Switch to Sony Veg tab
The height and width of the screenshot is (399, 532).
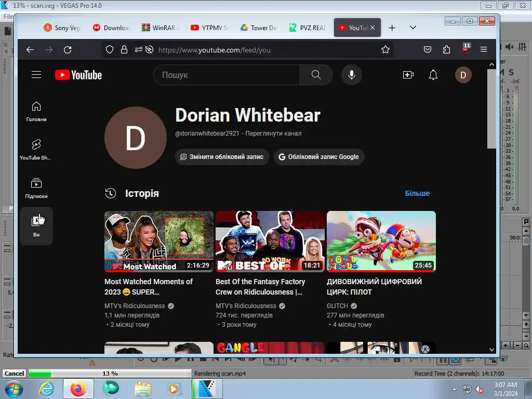62,28
